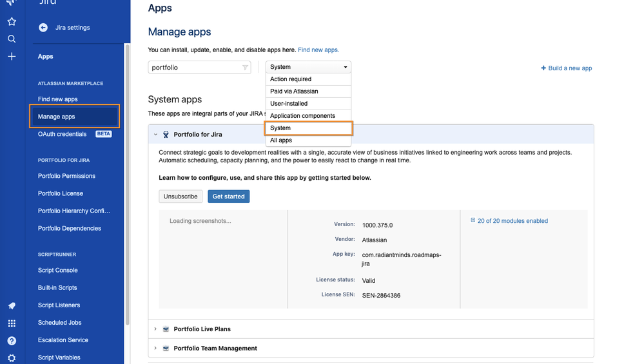The height and width of the screenshot is (364, 644).
Task: Click the back arrow beside Jira settings
Action: [x=43, y=28]
